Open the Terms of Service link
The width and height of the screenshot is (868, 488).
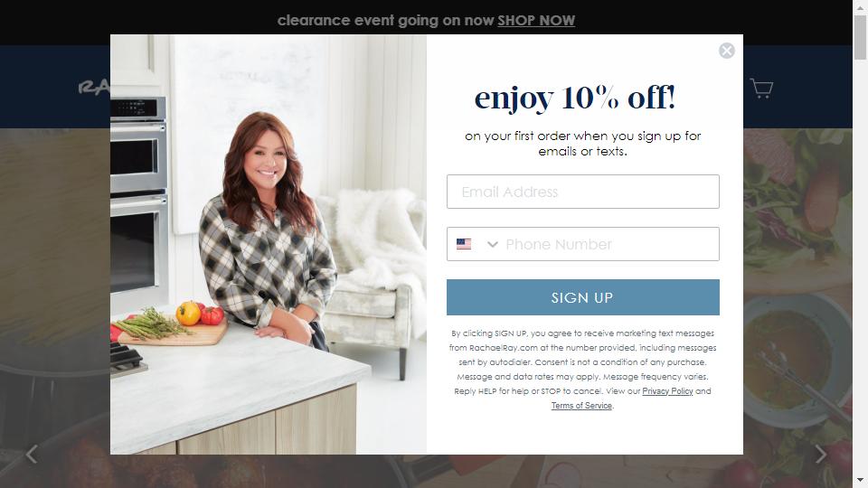pyautogui.click(x=581, y=406)
